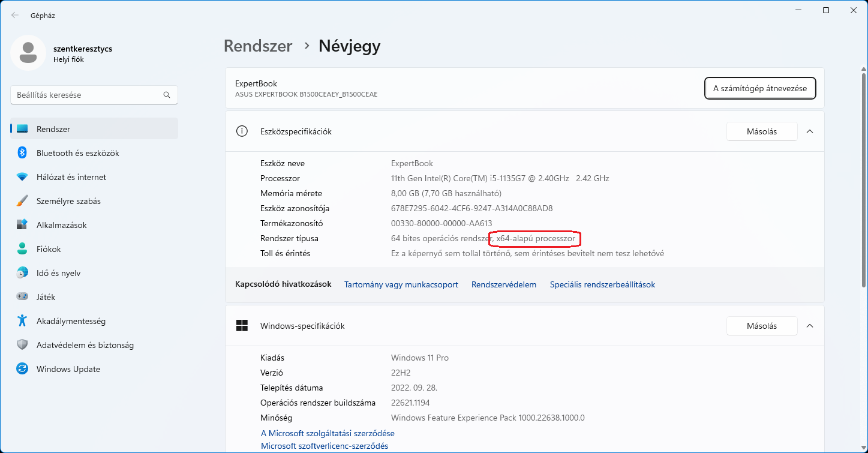Click the Fiókok person icon
Screen dimensions: 868x453
coord(22,249)
